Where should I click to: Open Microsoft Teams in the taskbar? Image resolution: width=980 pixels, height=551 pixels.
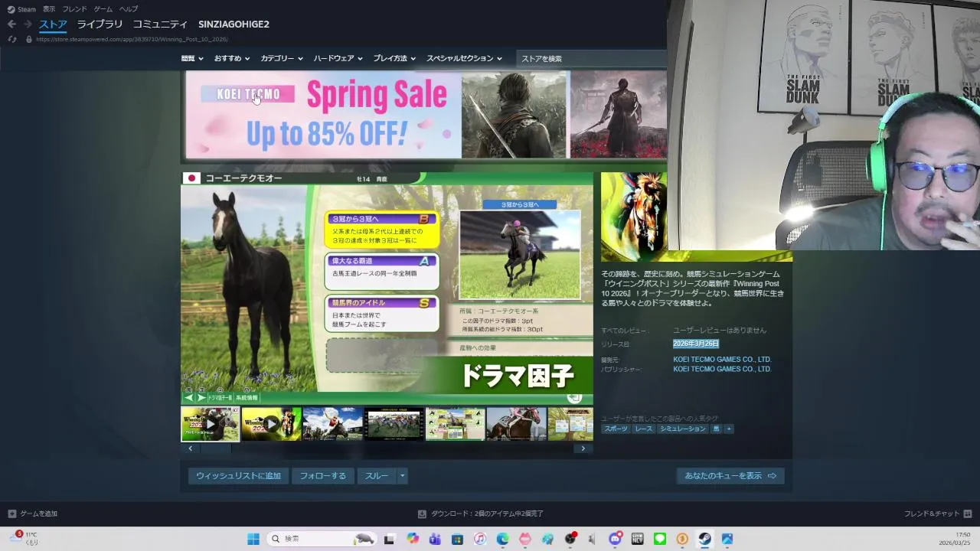click(435, 539)
